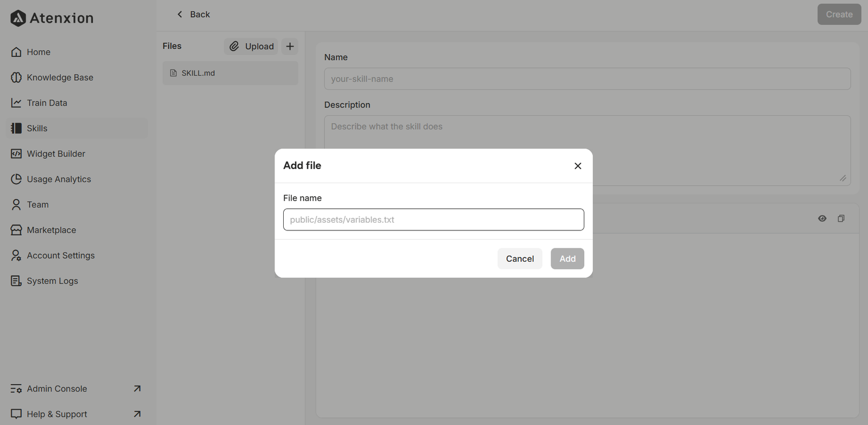The width and height of the screenshot is (868, 425).
Task: Close the Add file dialog
Action: 578,166
